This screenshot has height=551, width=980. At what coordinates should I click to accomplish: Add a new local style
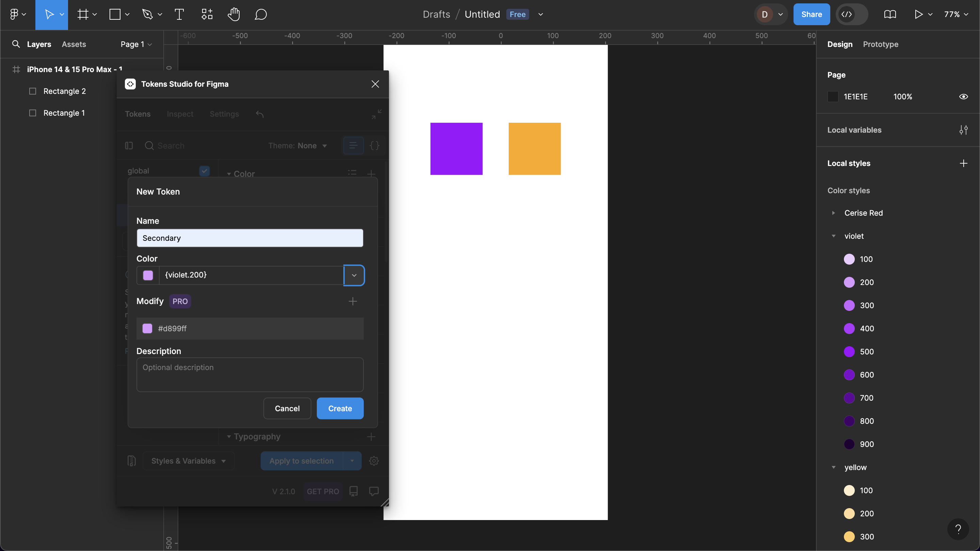[963, 164]
